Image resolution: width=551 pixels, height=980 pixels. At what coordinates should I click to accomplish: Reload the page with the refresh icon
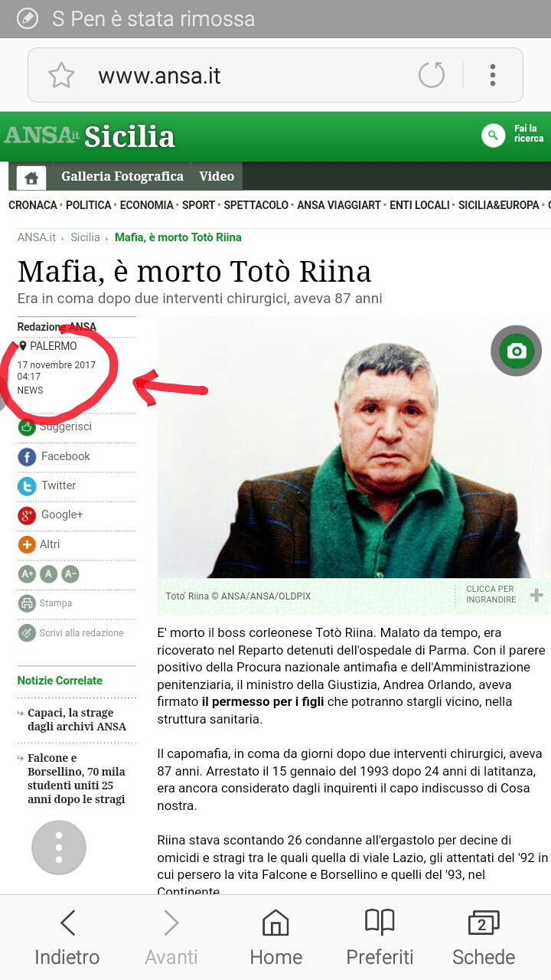point(432,75)
